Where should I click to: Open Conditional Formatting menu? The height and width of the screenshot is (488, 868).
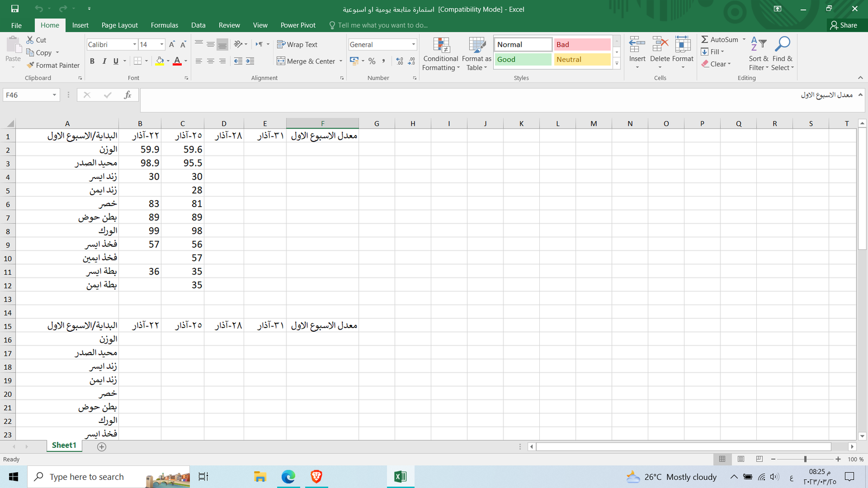(441, 54)
